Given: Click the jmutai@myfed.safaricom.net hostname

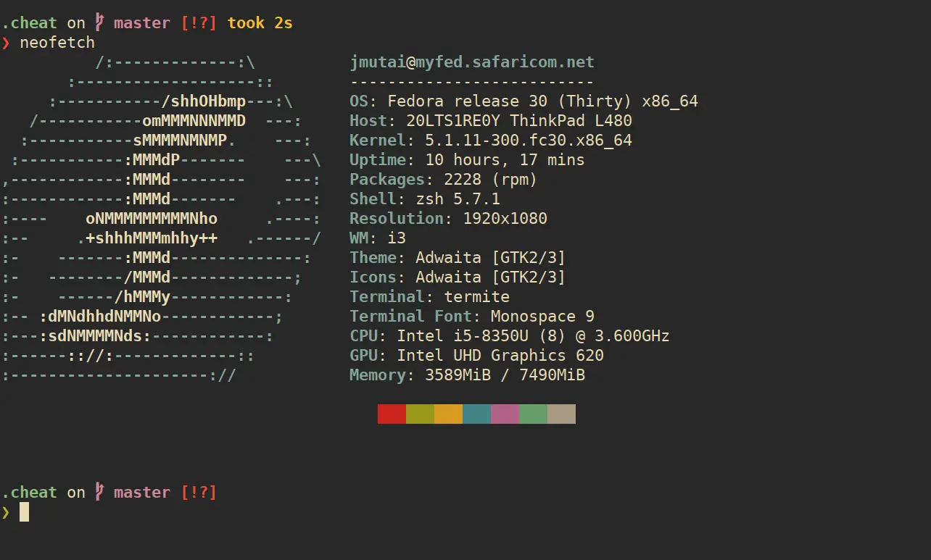Looking at the screenshot, I should [x=472, y=62].
